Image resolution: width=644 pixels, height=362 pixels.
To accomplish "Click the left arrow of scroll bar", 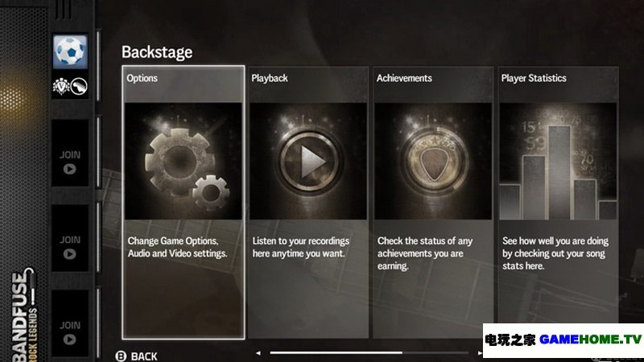I will coord(258,352).
